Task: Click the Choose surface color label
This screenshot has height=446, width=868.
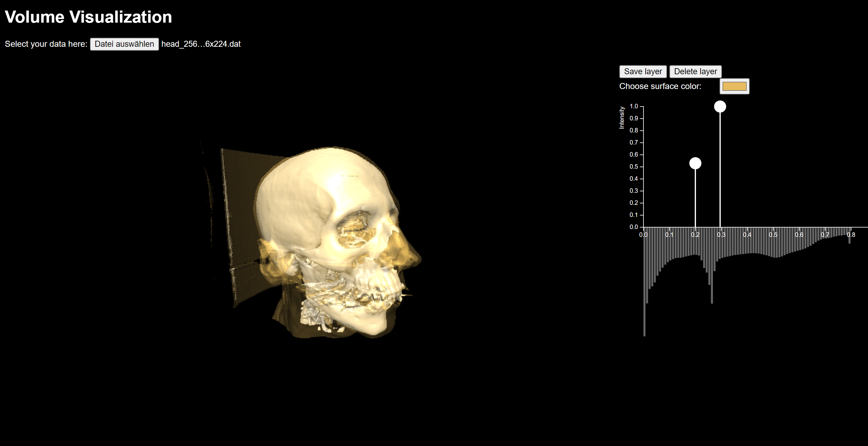Action: click(660, 86)
